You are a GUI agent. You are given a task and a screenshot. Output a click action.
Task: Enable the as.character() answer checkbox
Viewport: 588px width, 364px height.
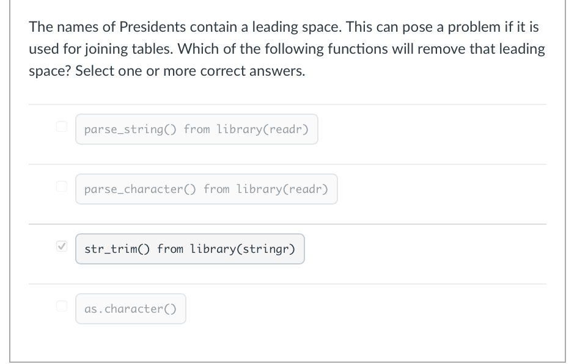point(61,307)
